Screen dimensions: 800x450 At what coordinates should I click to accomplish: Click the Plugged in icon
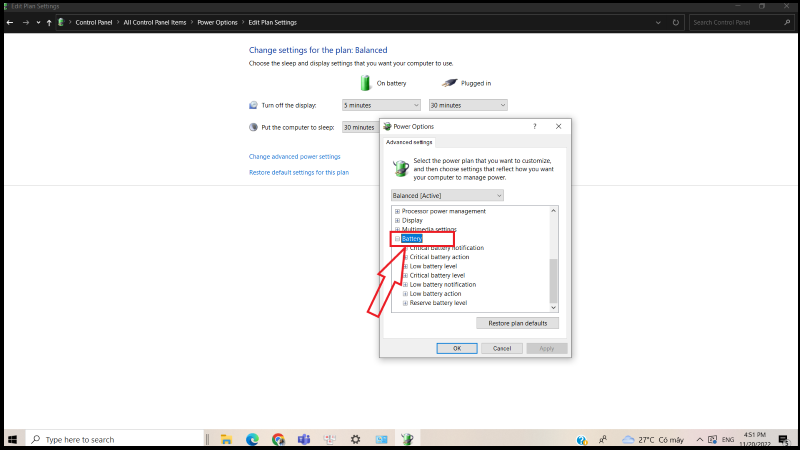pyautogui.click(x=449, y=83)
